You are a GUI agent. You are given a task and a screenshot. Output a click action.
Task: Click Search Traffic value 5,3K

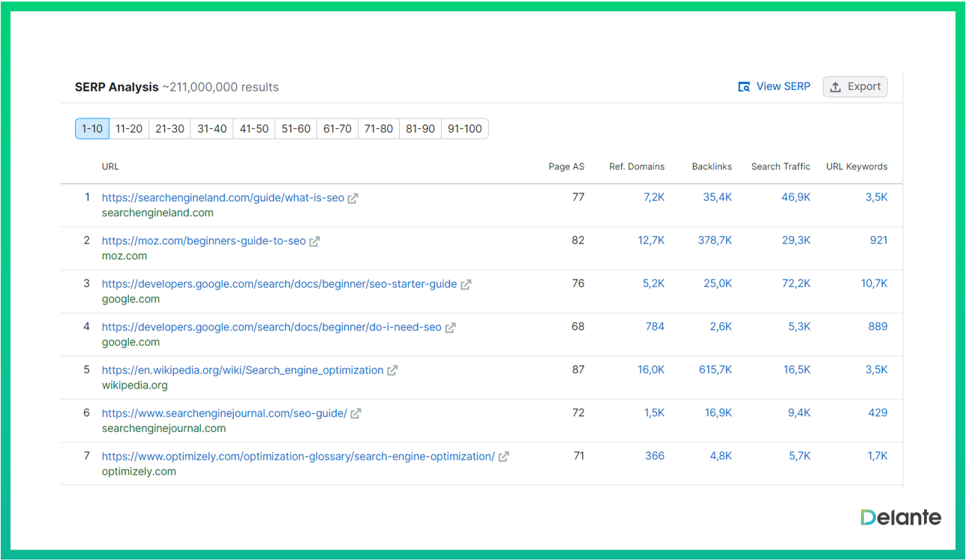(x=799, y=327)
